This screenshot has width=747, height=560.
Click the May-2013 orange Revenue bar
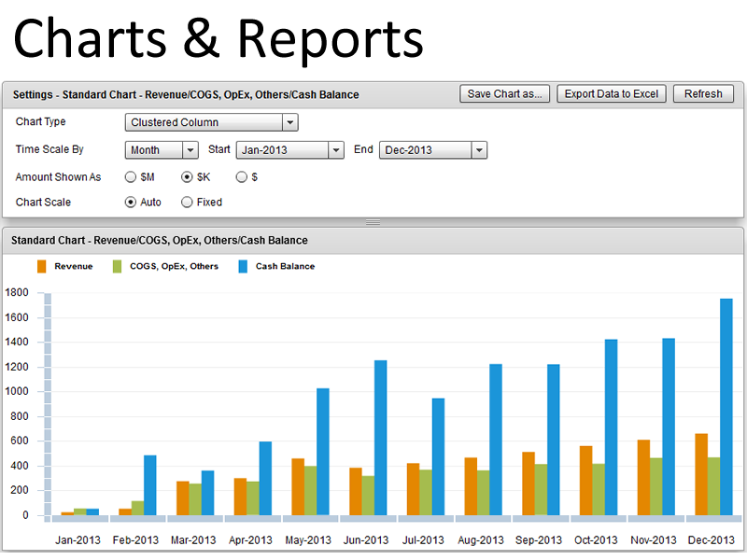tap(298, 486)
